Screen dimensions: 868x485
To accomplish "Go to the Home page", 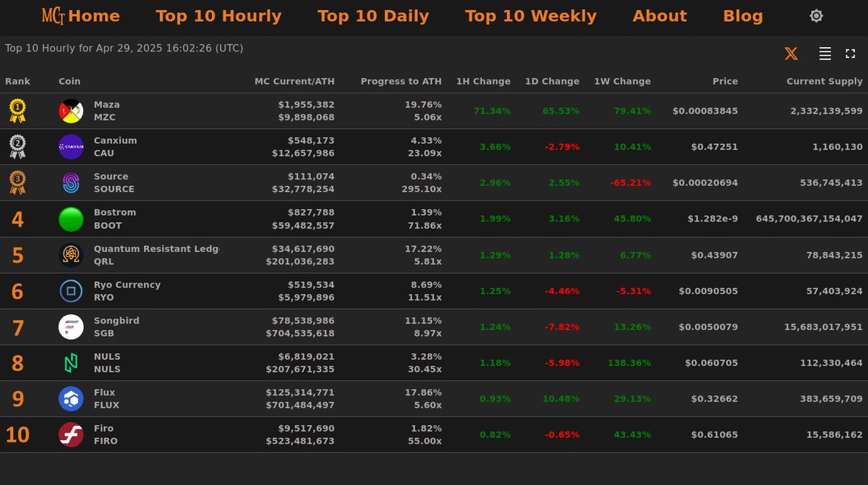I will tap(94, 16).
